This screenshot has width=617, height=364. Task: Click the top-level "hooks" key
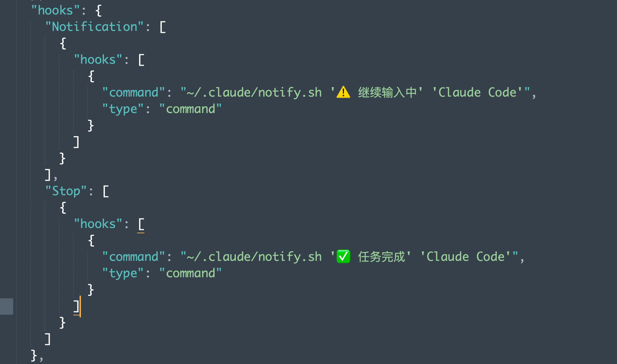[55, 10]
